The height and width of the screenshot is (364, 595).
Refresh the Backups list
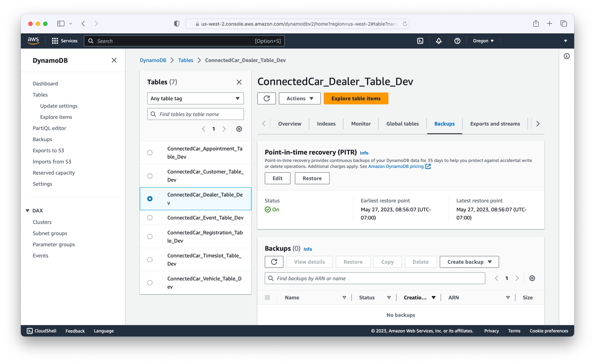click(x=274, y=262)
